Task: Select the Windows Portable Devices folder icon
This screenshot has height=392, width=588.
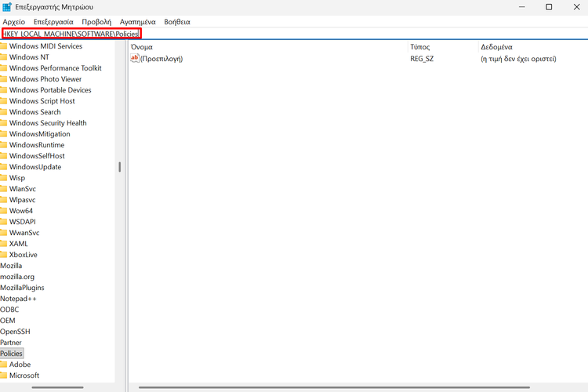Action: 3,90
